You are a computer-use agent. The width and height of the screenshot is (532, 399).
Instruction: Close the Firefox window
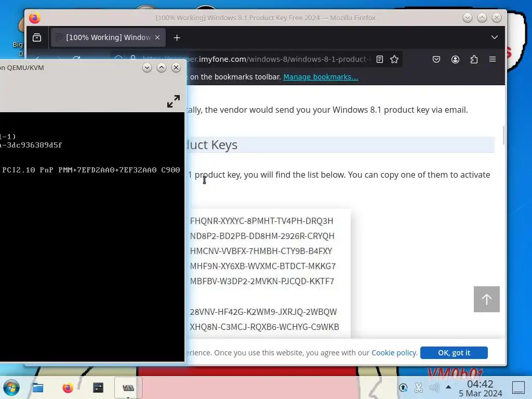(x=497, y=18)
